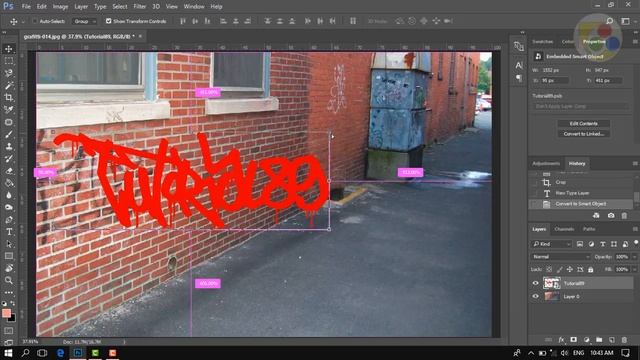Screen dimensions: 640x360
Task: Open the Fill slider arrow
Action: 634,269
